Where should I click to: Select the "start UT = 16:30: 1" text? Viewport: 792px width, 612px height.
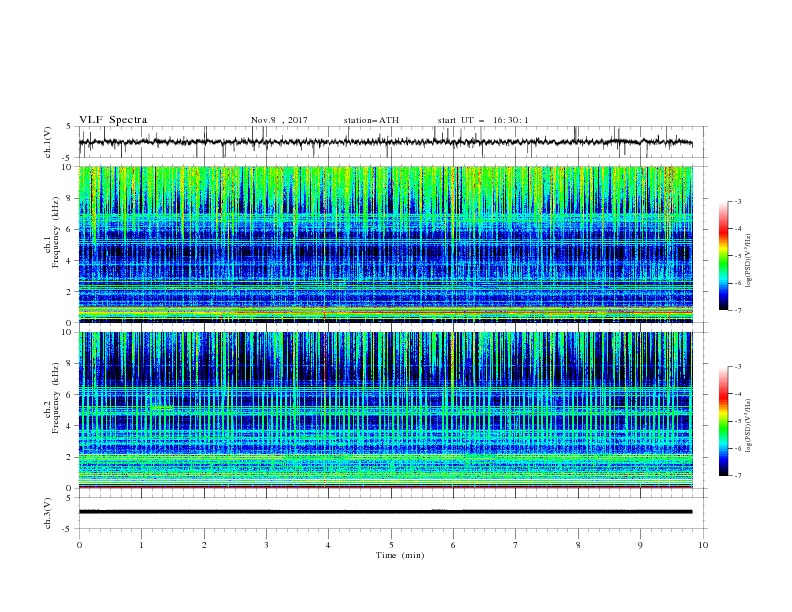click(483, 120)
